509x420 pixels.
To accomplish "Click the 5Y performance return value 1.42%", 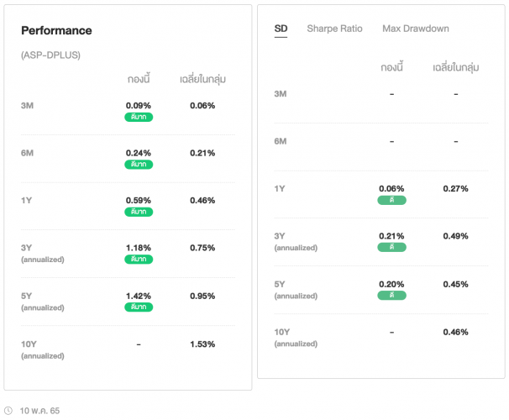I will tap(139, 297).
